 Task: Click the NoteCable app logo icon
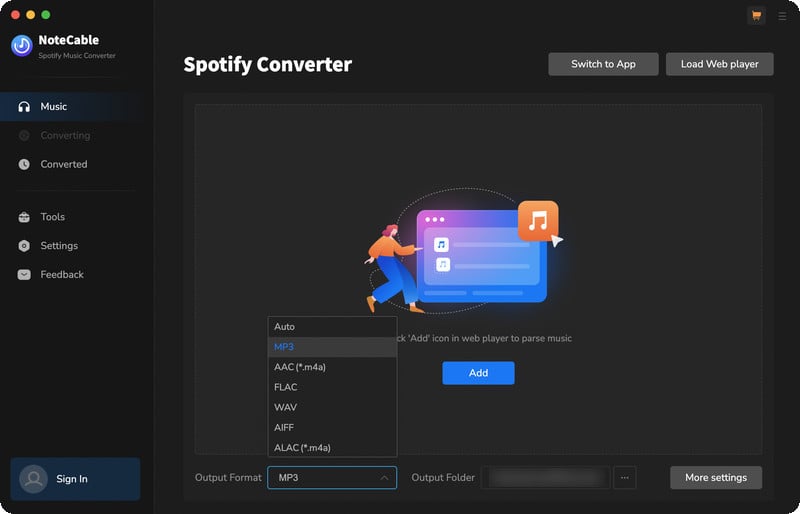point(22,45)
